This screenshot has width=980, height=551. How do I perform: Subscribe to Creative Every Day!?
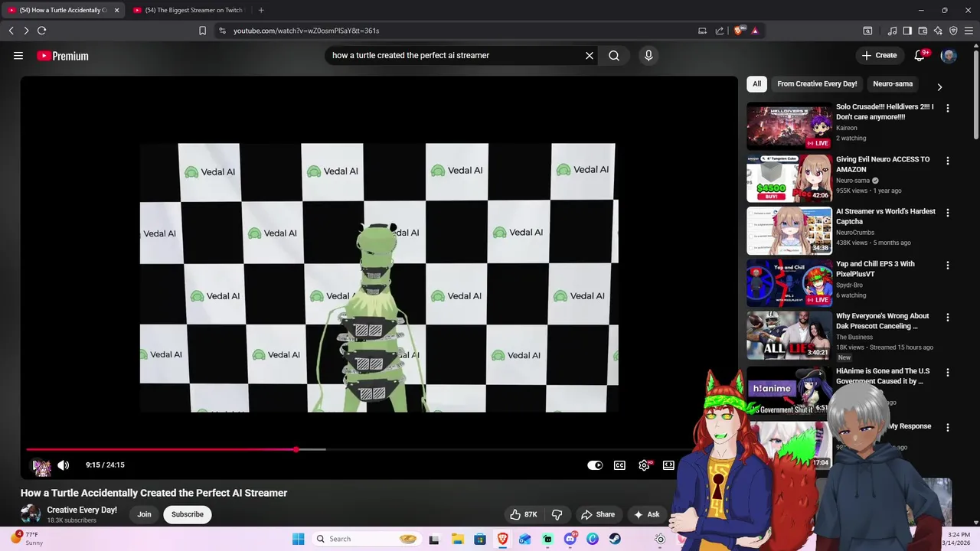pos(188,514)
